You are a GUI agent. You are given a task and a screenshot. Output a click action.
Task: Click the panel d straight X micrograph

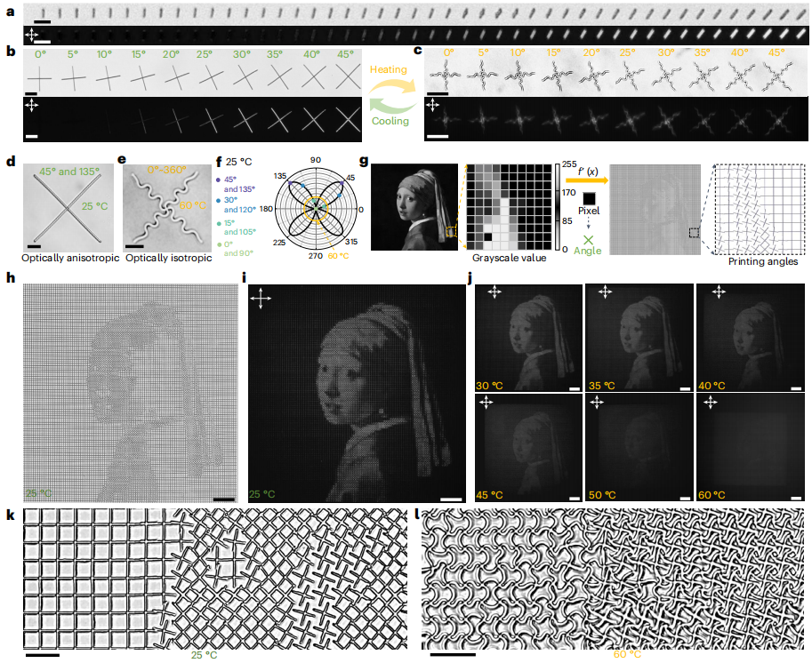tap(68, 208)
